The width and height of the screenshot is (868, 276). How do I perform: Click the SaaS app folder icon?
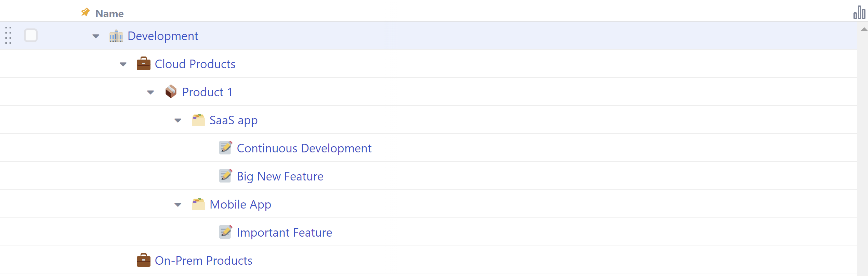198,120
